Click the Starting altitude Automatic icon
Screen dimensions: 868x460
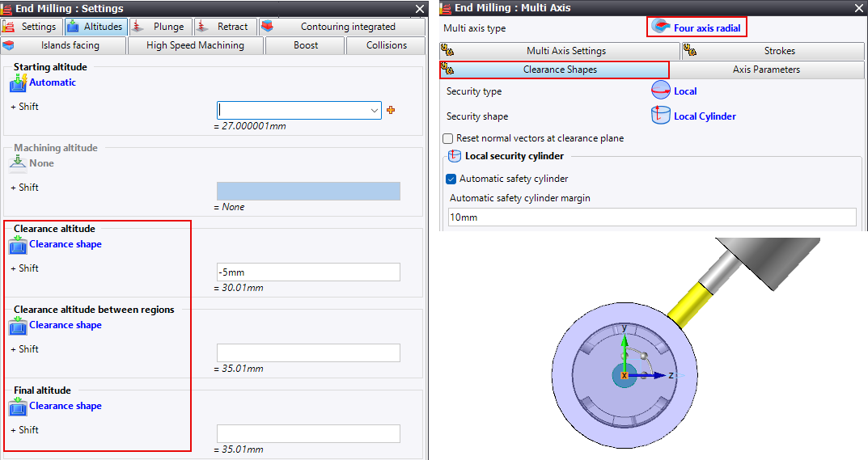click(19, 83)
